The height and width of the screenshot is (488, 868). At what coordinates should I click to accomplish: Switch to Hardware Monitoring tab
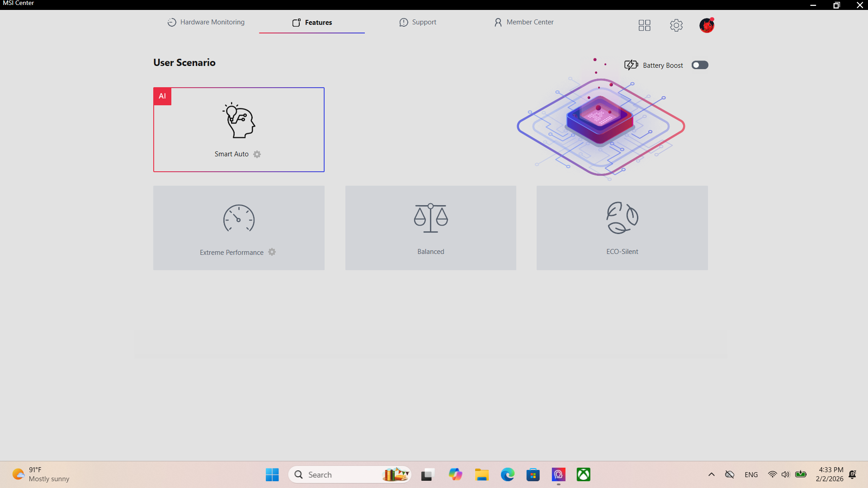click(206, 22)
